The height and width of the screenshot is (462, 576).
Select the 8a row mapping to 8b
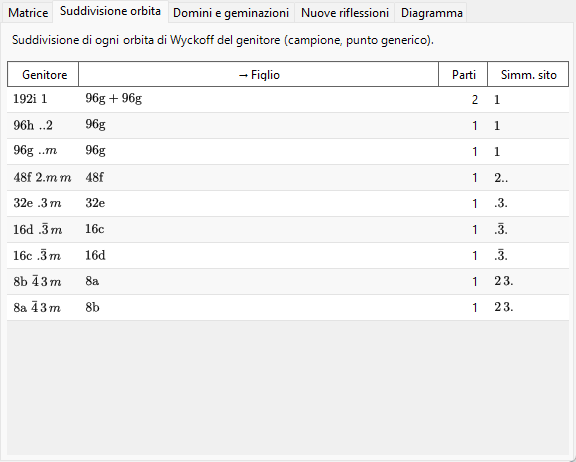click(288, 308)
